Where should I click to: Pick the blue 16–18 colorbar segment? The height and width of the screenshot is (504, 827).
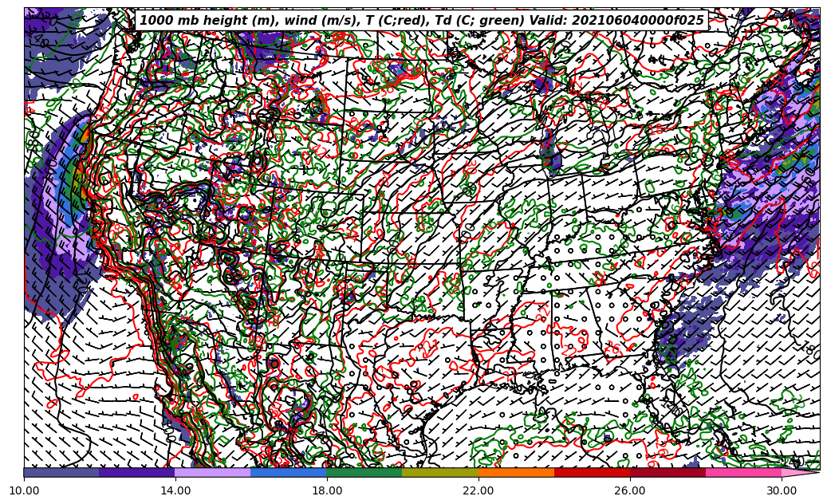[x=289, y=472]
